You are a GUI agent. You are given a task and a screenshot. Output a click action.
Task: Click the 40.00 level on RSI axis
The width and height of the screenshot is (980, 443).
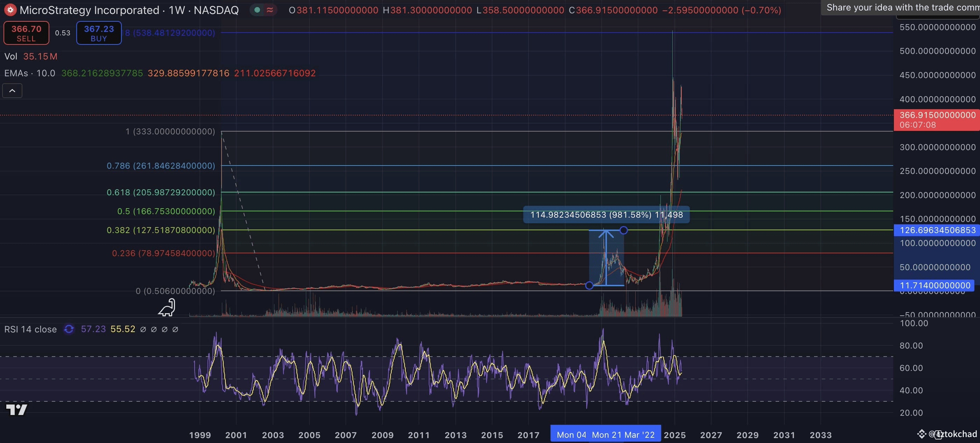point(911,391)
